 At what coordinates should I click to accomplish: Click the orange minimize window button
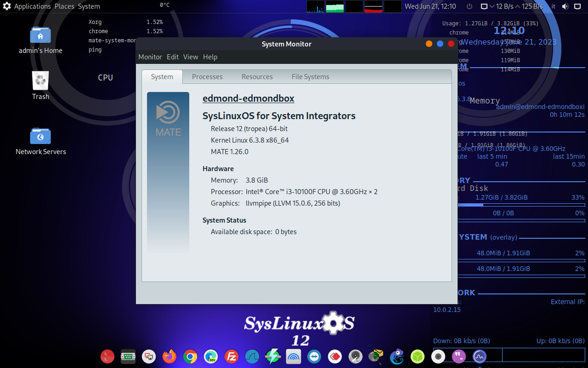[x=429, y=44]
